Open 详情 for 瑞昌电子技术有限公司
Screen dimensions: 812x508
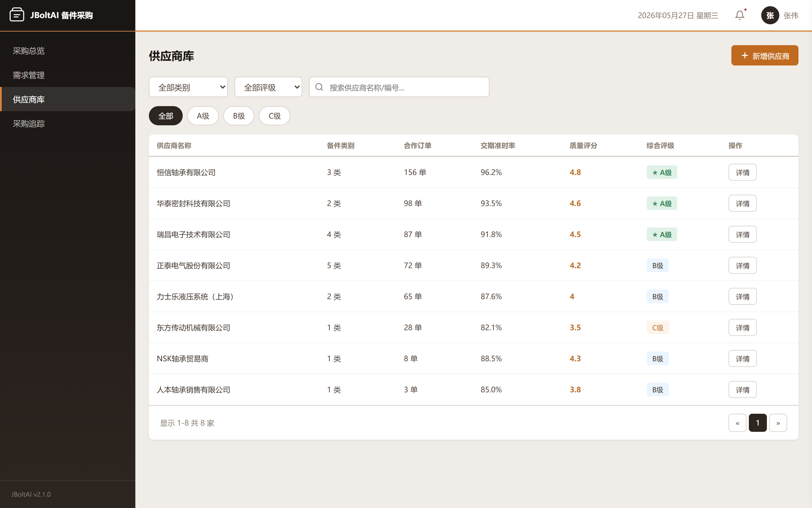pyautogui.click(x=742, y=234)
